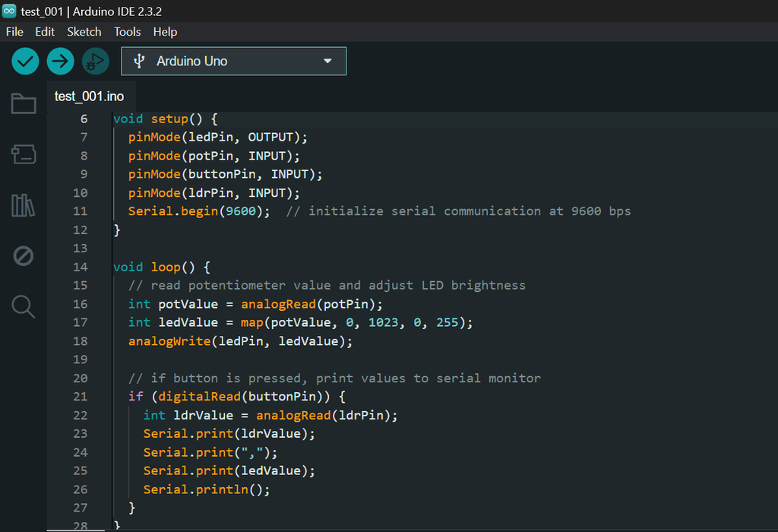Open the Boards Manager sidebar icon
This screenshot has height=532, width=778.
(x=24, y=155)
